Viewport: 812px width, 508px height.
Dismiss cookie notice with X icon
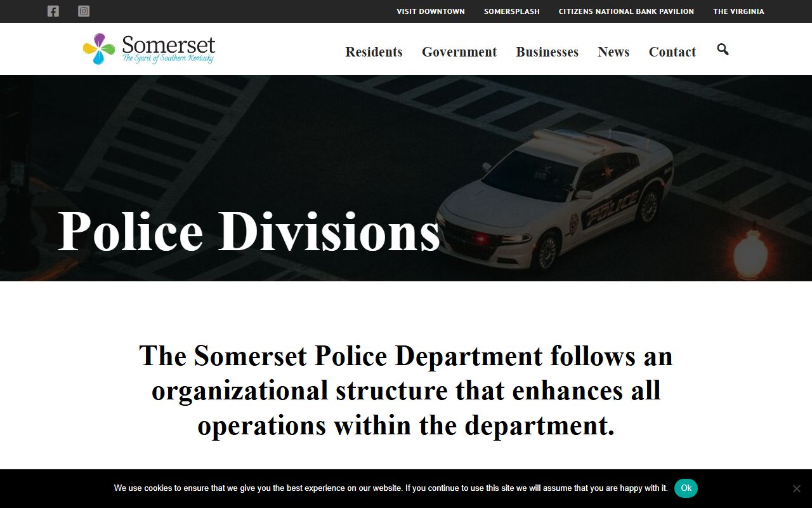click(x=797, y=488)
